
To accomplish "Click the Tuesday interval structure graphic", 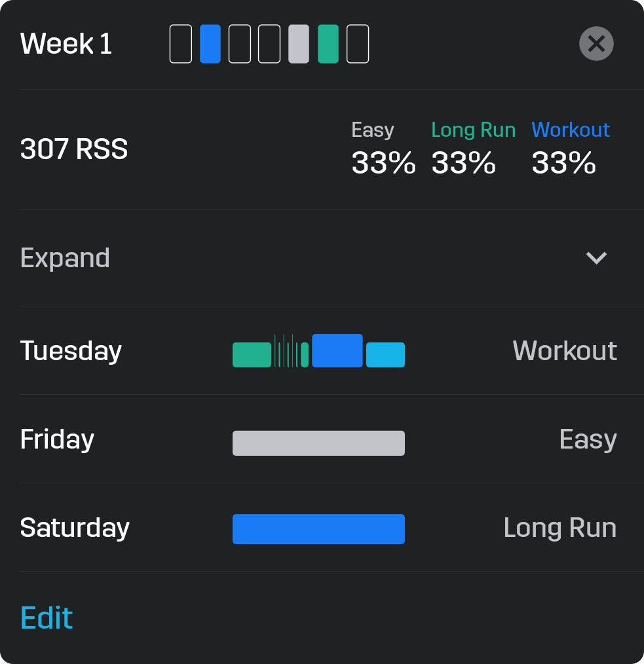I will tap(318, 350).
